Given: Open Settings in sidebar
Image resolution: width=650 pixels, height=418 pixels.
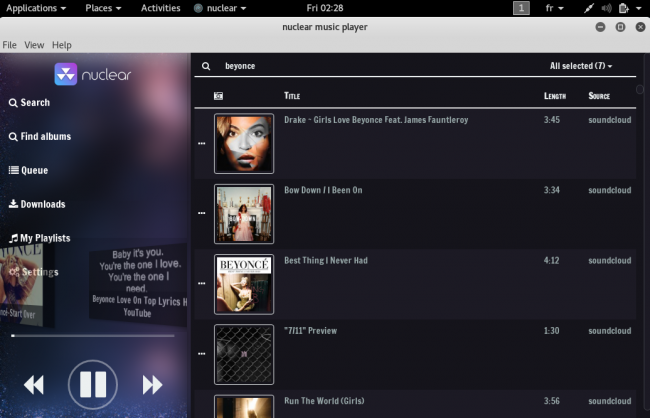Looking at the screenshot, I should [34, 272].
